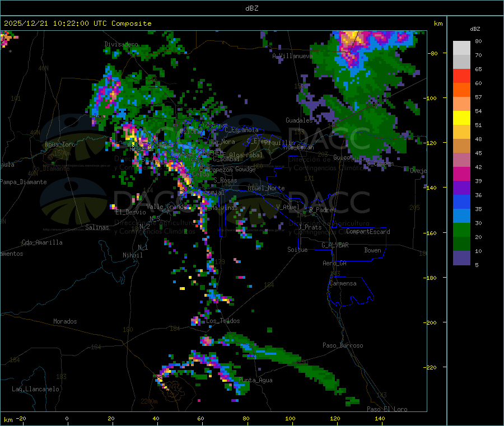
Task: Click the Paso_El_Loro place label
Action: [387, 409]
